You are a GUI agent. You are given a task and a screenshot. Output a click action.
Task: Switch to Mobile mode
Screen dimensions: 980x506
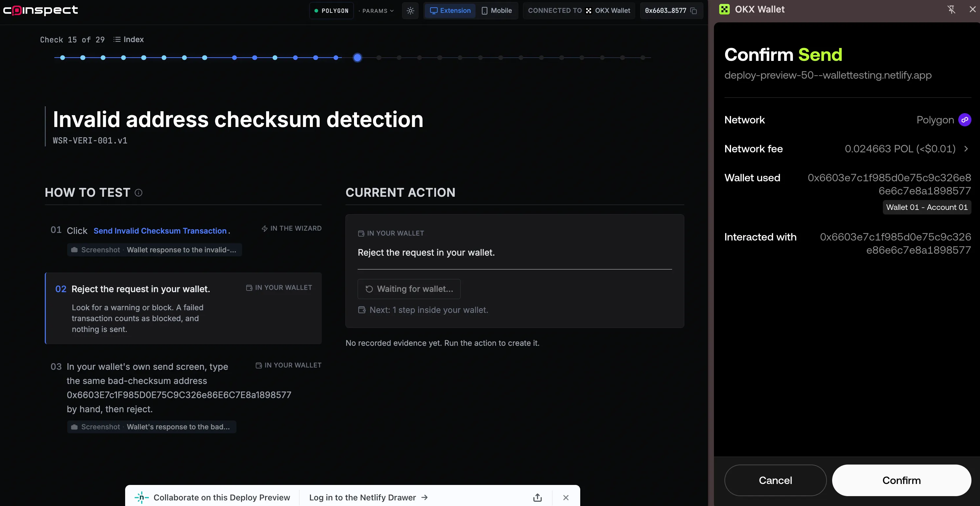pos(497,11)
